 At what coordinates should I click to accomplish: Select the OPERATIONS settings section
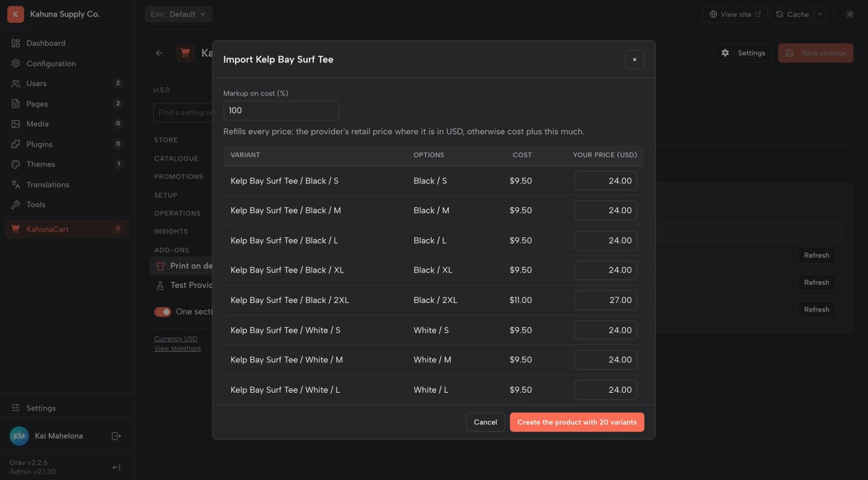pyautogui.click(x=177, y=213)
